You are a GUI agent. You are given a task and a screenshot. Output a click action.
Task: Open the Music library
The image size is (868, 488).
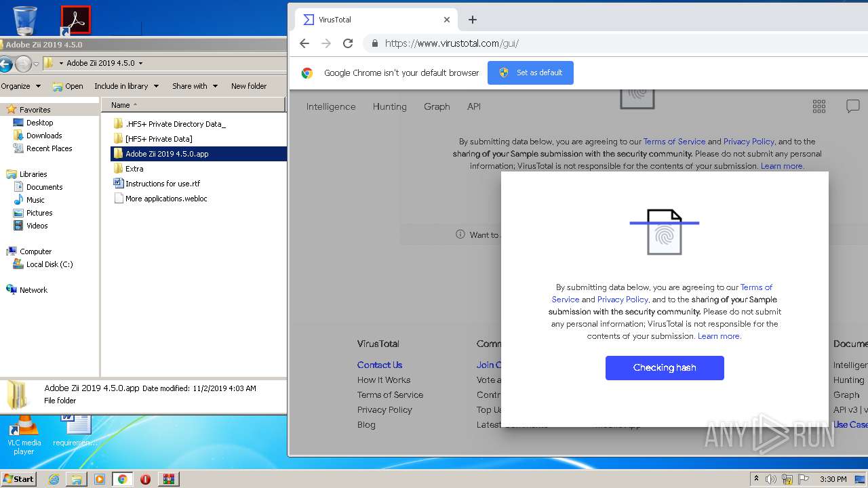[35, 200]
